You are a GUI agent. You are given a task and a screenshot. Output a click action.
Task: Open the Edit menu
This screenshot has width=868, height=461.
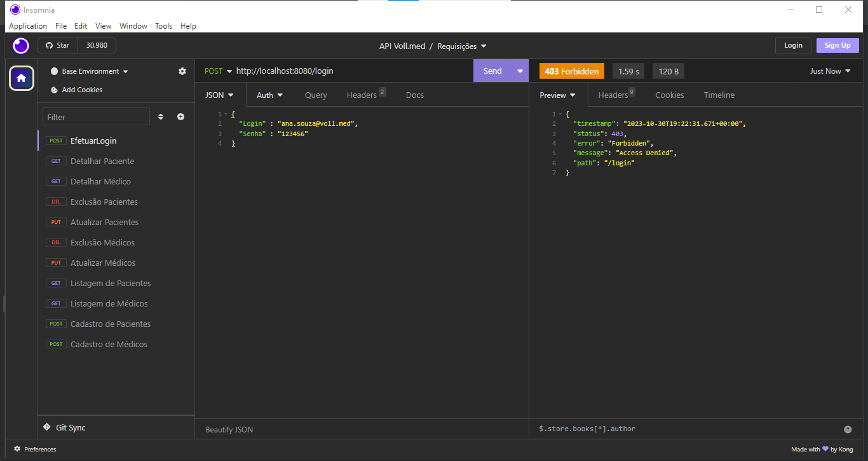pyautogui.click(x=81, y=26)
